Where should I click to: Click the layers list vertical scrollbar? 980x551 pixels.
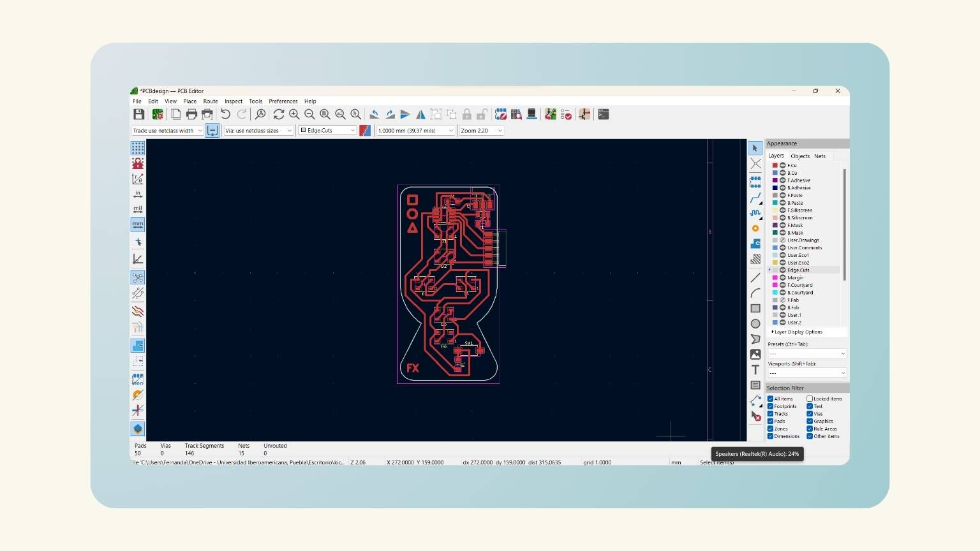coord(845,224)
